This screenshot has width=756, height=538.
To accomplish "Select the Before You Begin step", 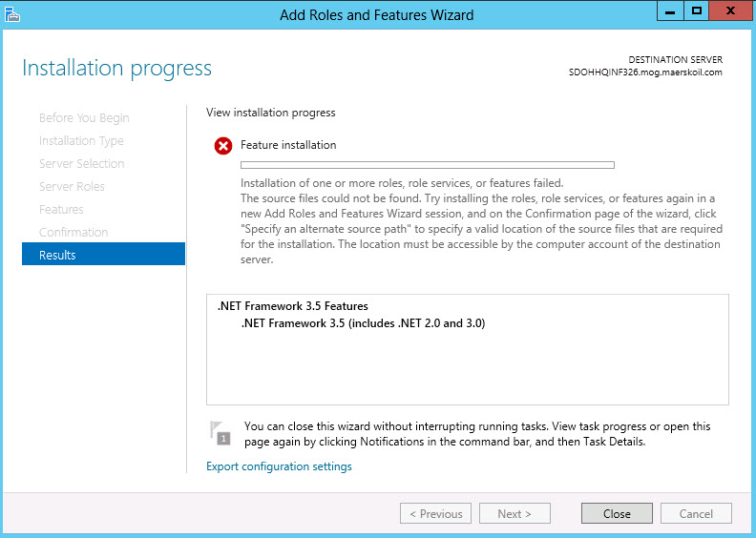I will click(84, 118).
